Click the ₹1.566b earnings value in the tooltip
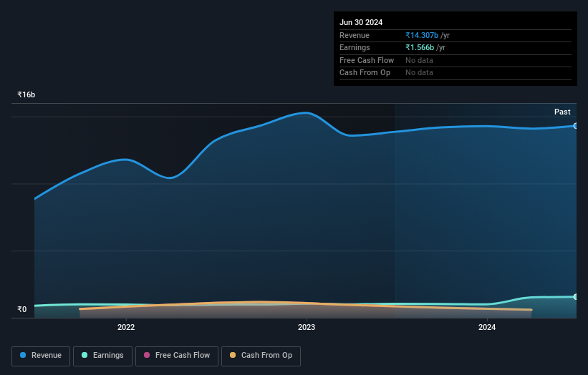 420,47
